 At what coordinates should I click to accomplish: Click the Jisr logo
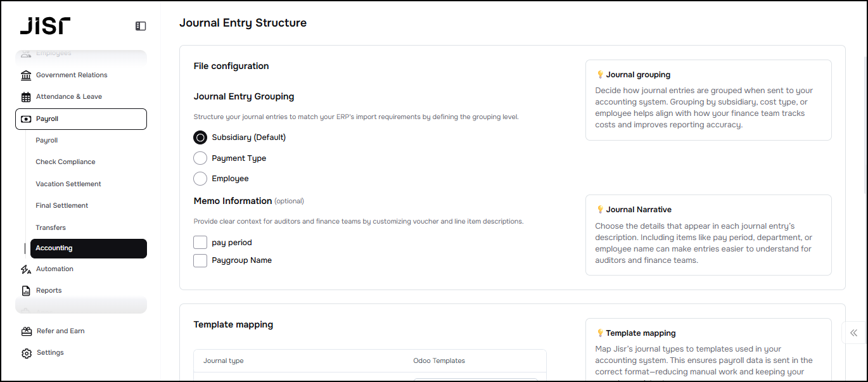[45, 25]
